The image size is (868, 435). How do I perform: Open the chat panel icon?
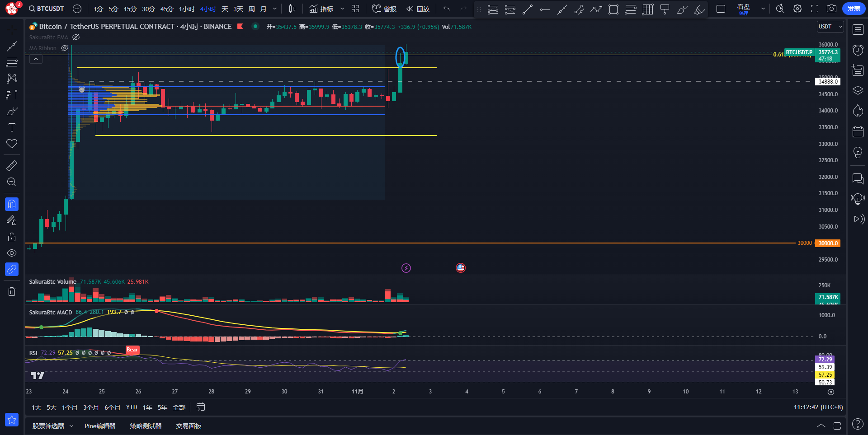858,179
